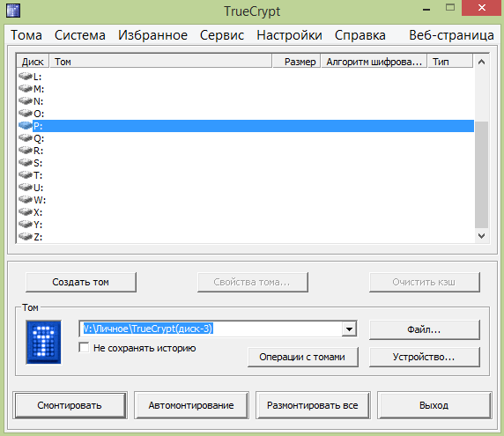Click the volume path input field
Image resolution: width=504 pixels, height=436 pixels.
[x=211, y=329]
